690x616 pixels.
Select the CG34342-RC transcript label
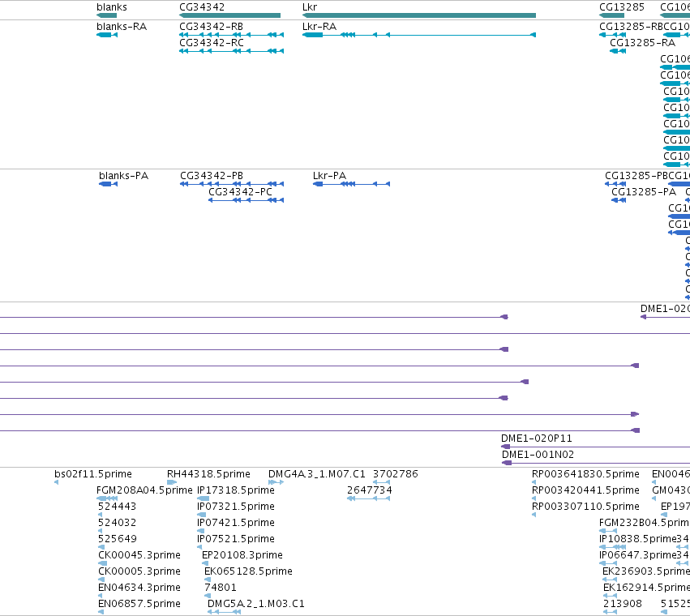click(x=212, y=43)
